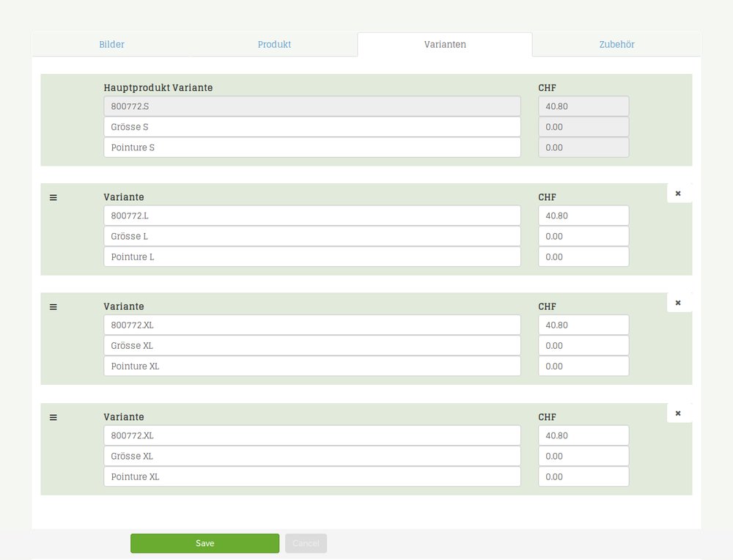
Task: Click the drag handle of the last variant
Action: [53, 417]
